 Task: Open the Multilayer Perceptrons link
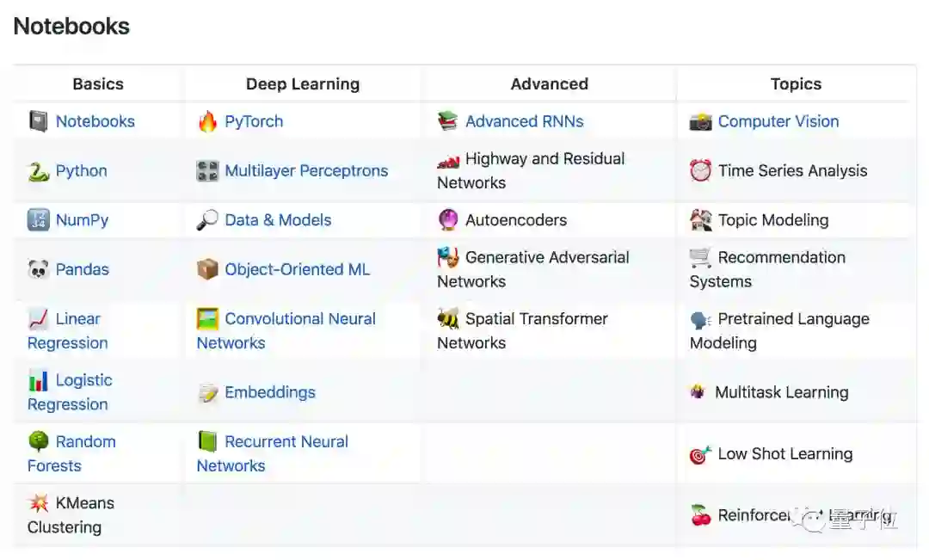point(306,171)
